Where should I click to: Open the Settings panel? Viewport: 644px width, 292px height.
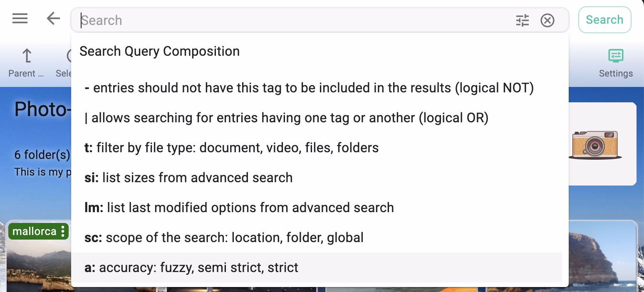click(616, 61)
